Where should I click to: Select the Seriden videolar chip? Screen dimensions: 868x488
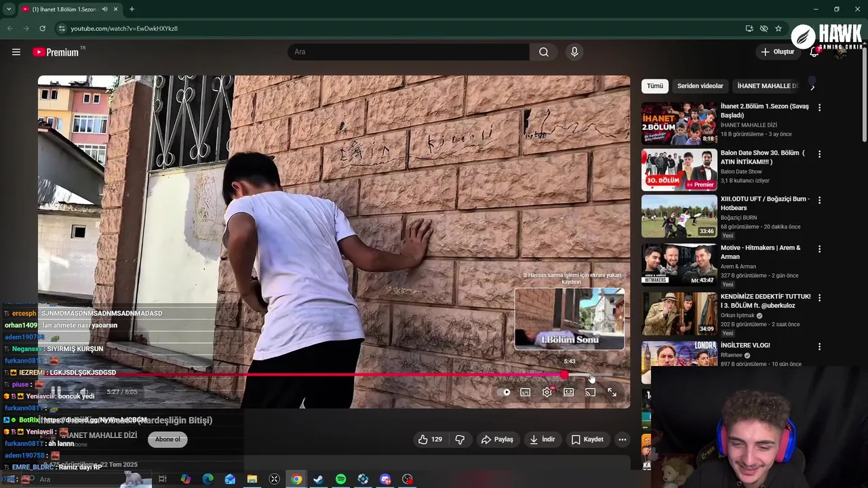(x=700, y=86)
